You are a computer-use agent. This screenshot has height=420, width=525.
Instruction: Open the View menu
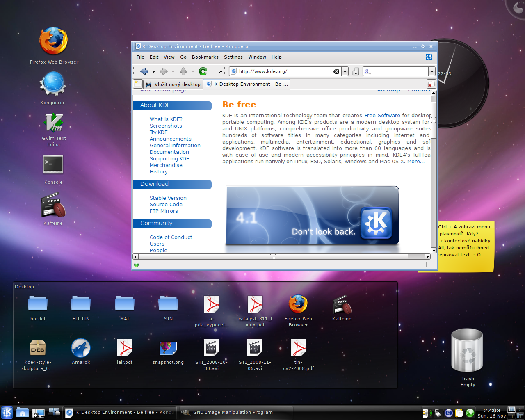pos(169,57)
